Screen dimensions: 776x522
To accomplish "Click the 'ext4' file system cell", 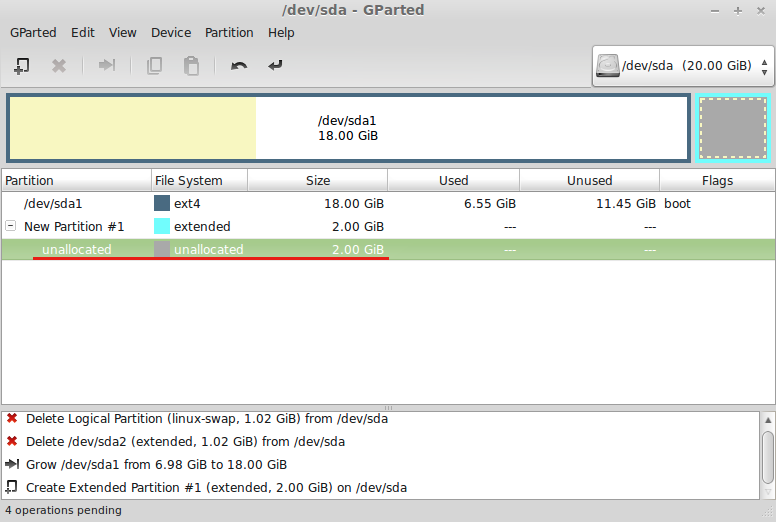I will (187, 203).
